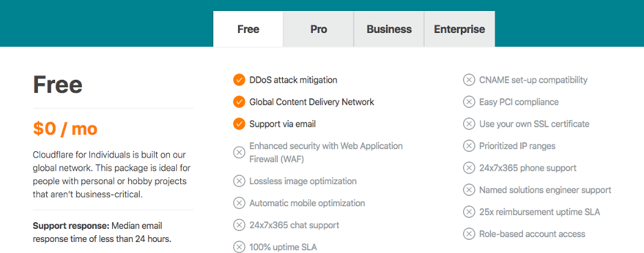The width and height of the screenshot is (644, 253).
Task: Click the X icon next to Easy PCI compliance
Action: pos(469,102)
